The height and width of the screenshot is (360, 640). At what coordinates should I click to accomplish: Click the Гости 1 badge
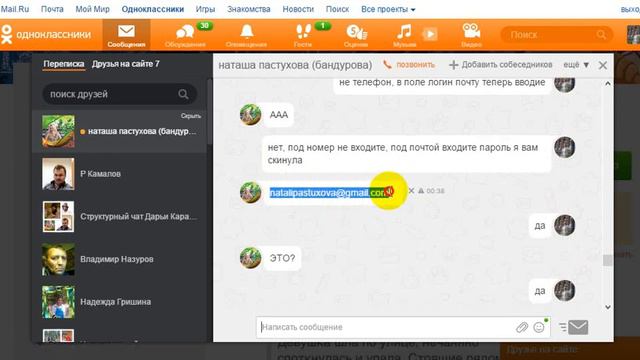323,26
